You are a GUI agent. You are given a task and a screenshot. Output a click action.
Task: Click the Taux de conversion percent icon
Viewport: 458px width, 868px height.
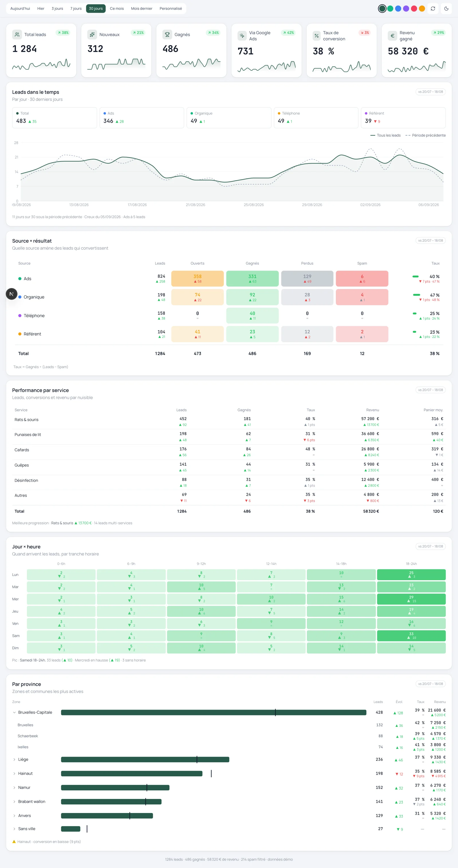point(317,36)
